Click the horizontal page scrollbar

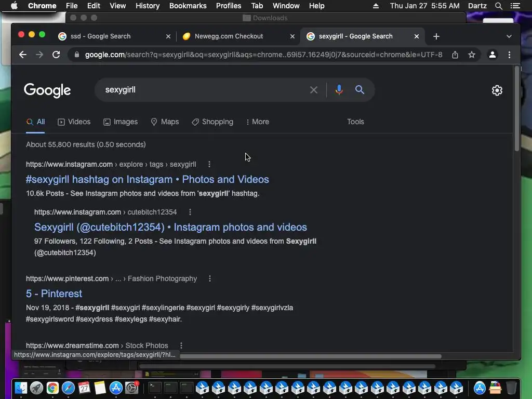tap(311, 356)
